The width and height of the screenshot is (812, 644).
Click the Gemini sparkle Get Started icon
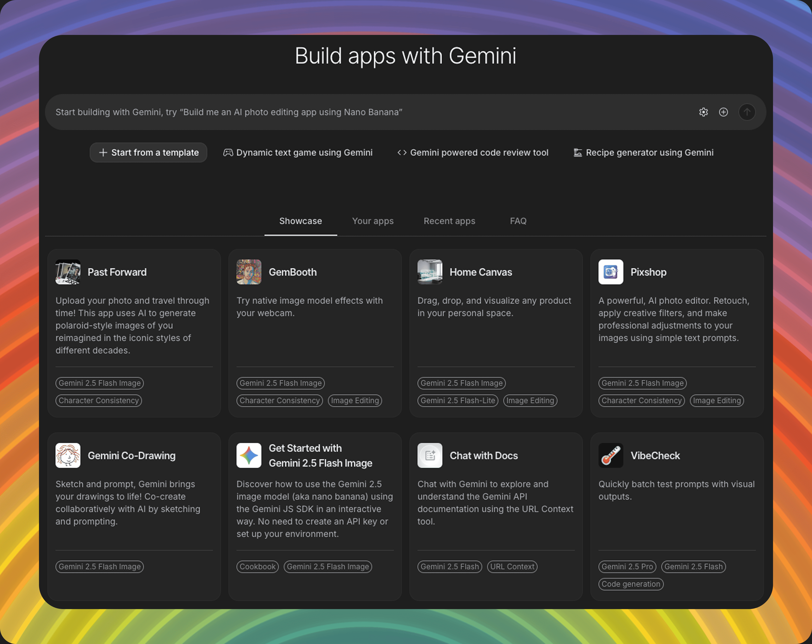(x=248, y=455)
